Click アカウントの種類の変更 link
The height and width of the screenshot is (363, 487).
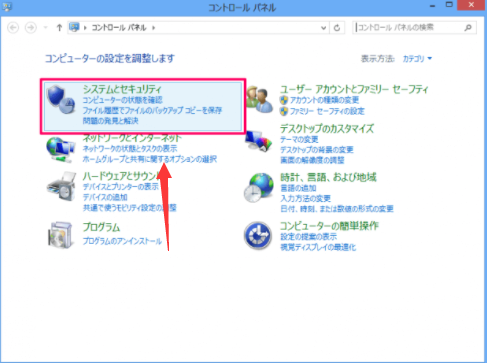click(324, 100)
